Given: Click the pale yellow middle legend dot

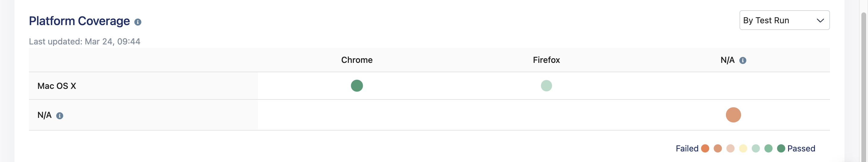Looking at the screenshot, I should point(743,148).
